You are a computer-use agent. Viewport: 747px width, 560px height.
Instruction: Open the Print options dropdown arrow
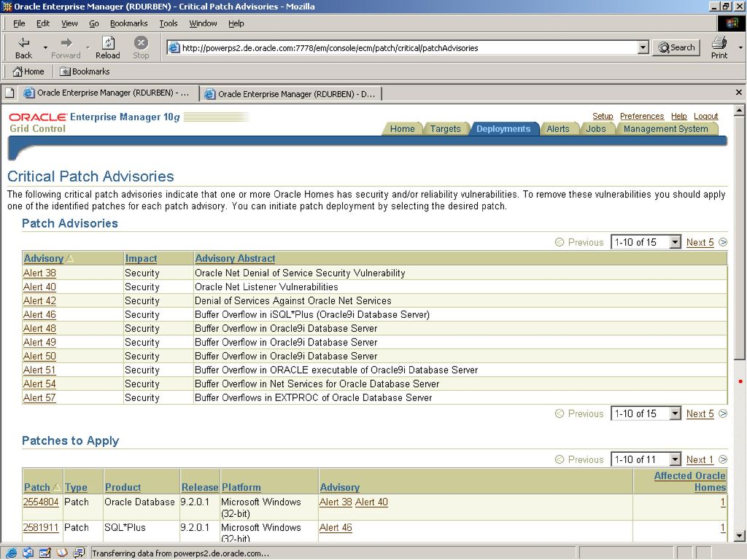click(x=740, y=47)
